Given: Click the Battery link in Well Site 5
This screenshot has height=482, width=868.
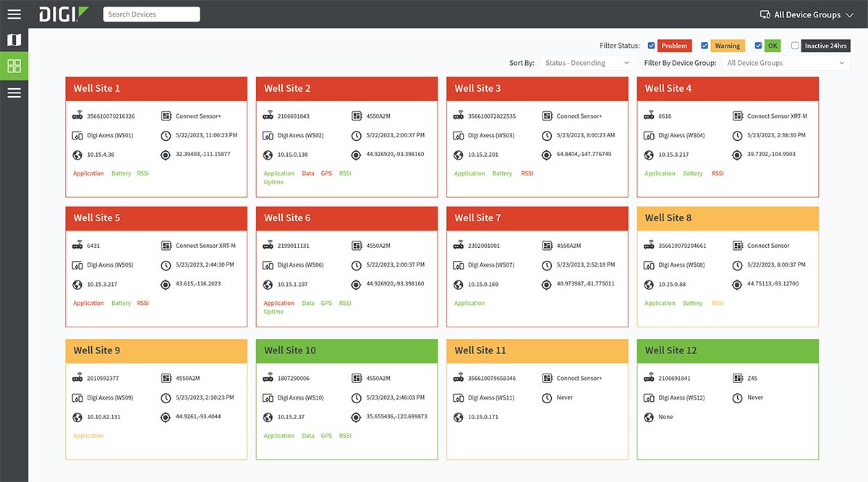Looking at the screenshot, I should [x=121, y=304].
